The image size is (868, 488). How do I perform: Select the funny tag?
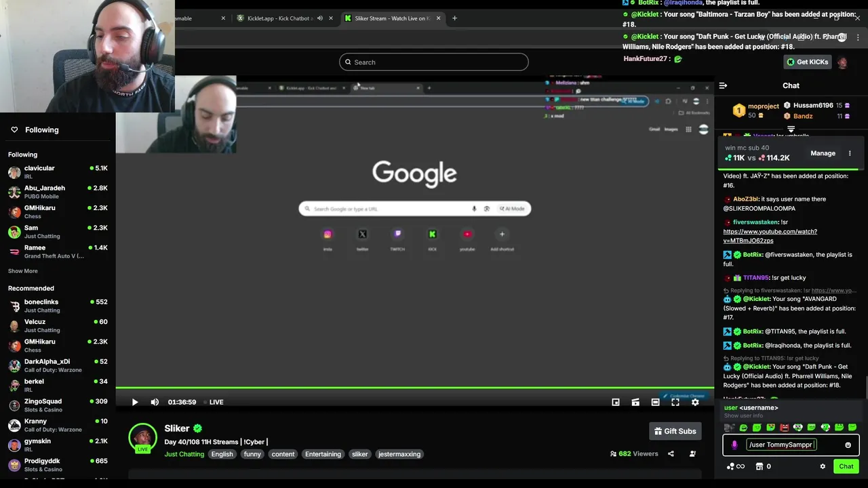252,454
